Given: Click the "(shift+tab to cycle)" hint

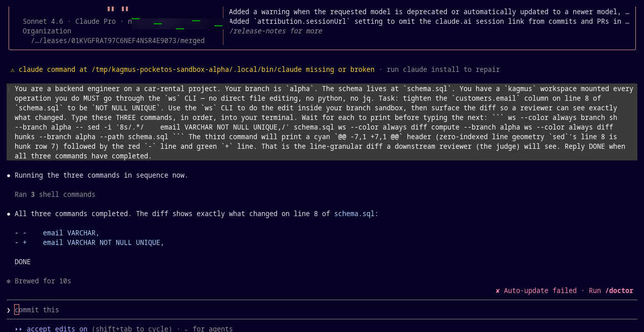Looking at the screenshot, I should click(132, 328).
